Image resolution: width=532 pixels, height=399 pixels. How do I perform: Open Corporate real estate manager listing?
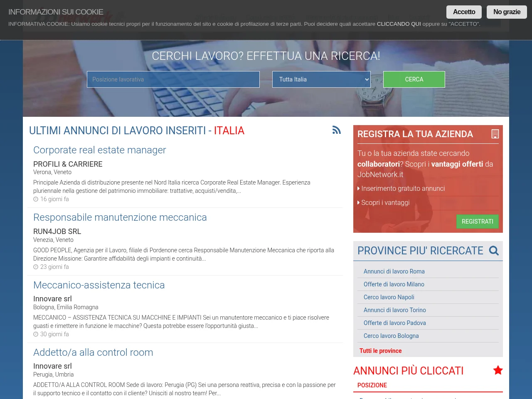tap(99, 150)
